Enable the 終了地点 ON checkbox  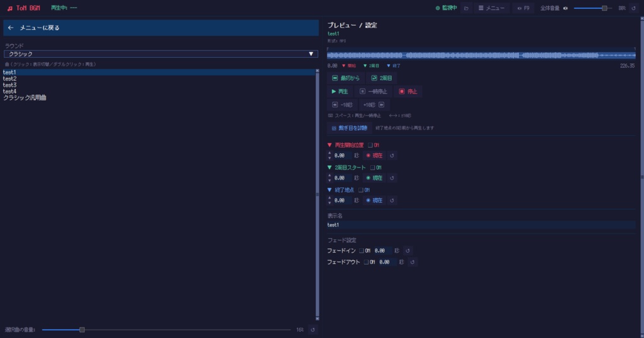[x=360, y=190]
